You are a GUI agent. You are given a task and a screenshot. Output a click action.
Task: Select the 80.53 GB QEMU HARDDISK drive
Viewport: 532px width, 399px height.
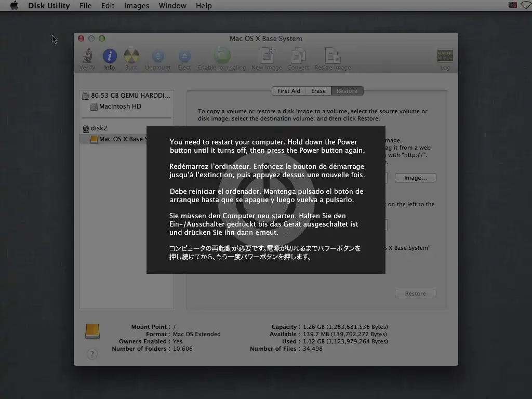127,96
